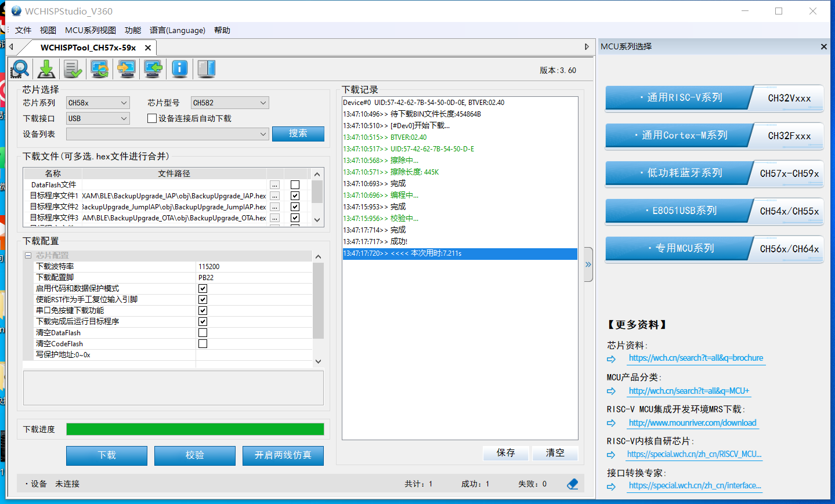The image size is (835, 504).
Task: Click config list scroll-down arrow
Action: (318, 361)
